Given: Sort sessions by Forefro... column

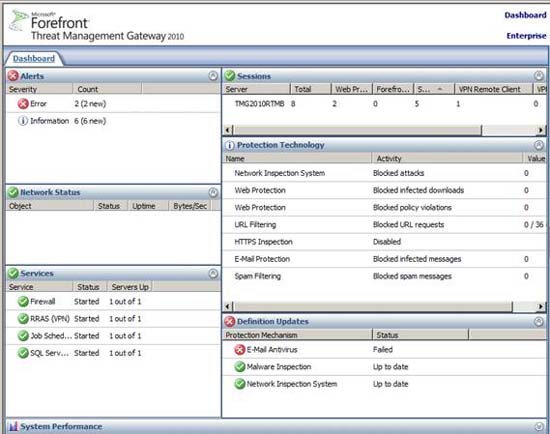Looking at the screenshot, I should [x=393, y=89].
